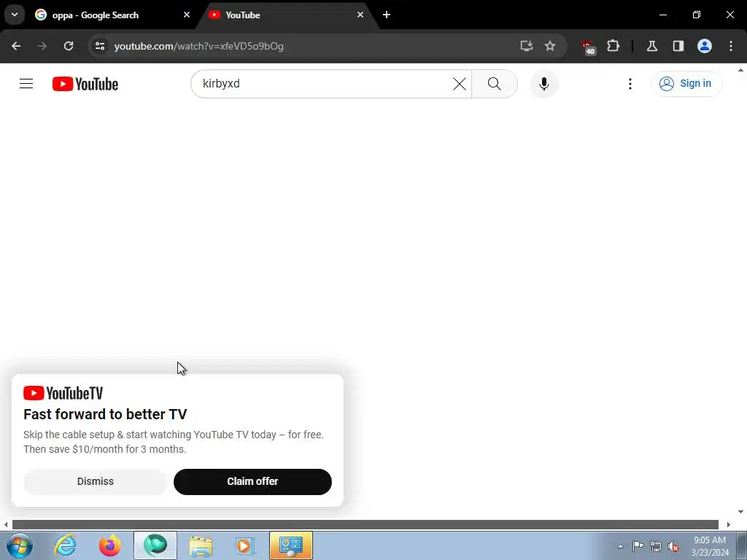Viewport: 747px width, 560px height.
Task: Install YouTube app from address bar
Action: 527,46
